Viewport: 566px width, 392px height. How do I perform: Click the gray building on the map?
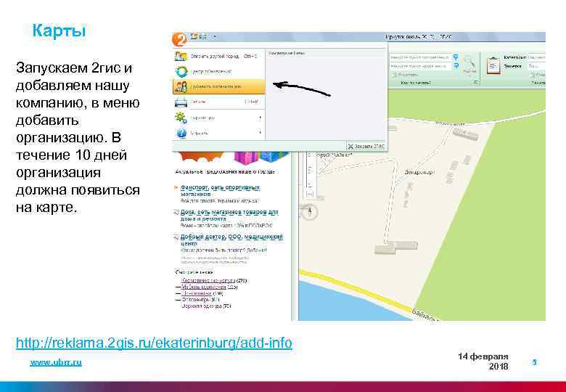click(x=395, y=248)
